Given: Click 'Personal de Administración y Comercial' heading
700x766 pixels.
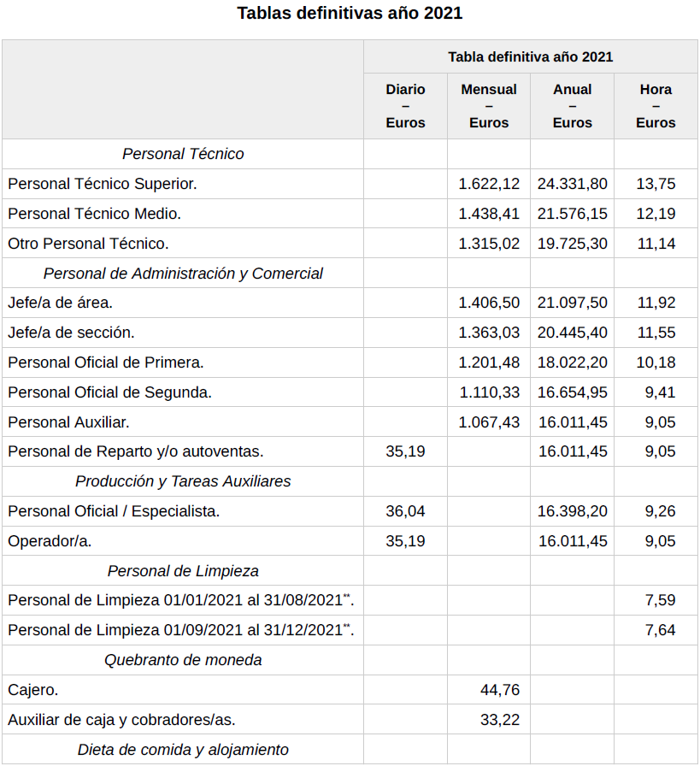Looking at the screenshot, I should pyautogui.click(x=183, y=274).
